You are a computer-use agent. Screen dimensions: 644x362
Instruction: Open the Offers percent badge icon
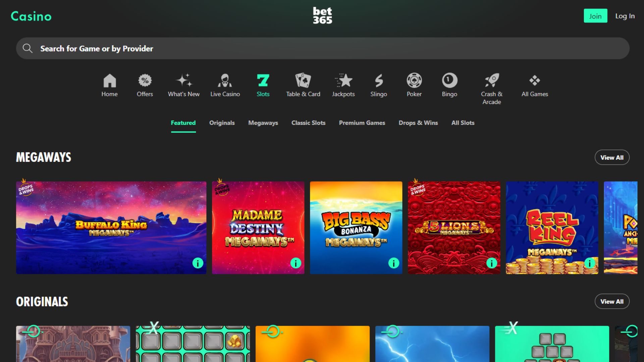[x=145, y=80]
